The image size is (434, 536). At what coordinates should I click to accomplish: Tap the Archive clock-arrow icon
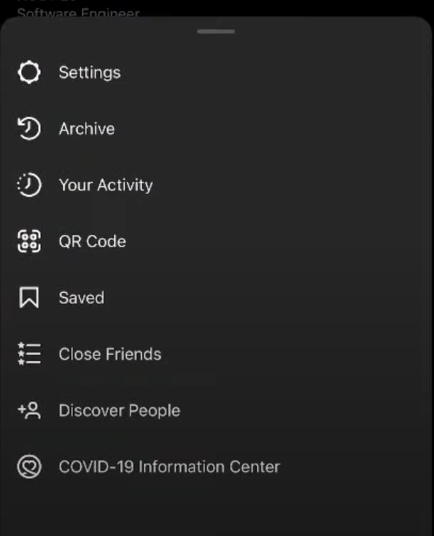[x=29, y=129]
